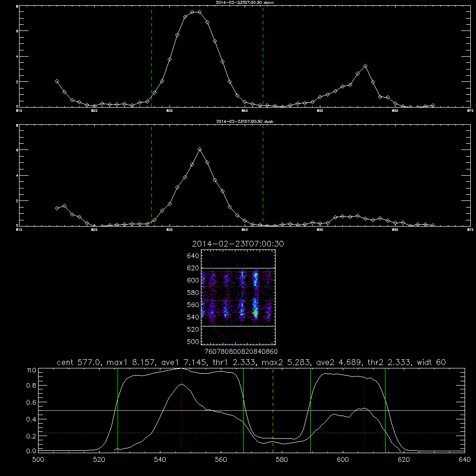
Task: Click the green vertical line near 614 in bottom plot
Action: (385, 410)
